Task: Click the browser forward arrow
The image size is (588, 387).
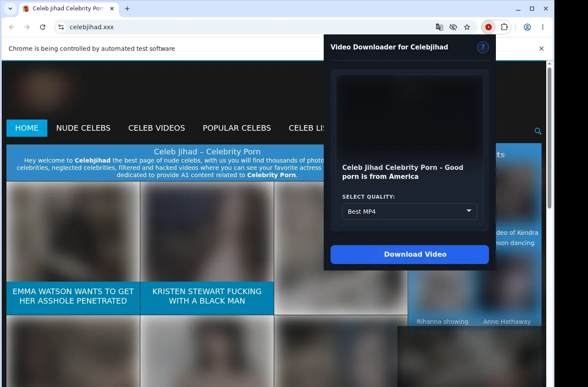Action: [x=27, y=27]
